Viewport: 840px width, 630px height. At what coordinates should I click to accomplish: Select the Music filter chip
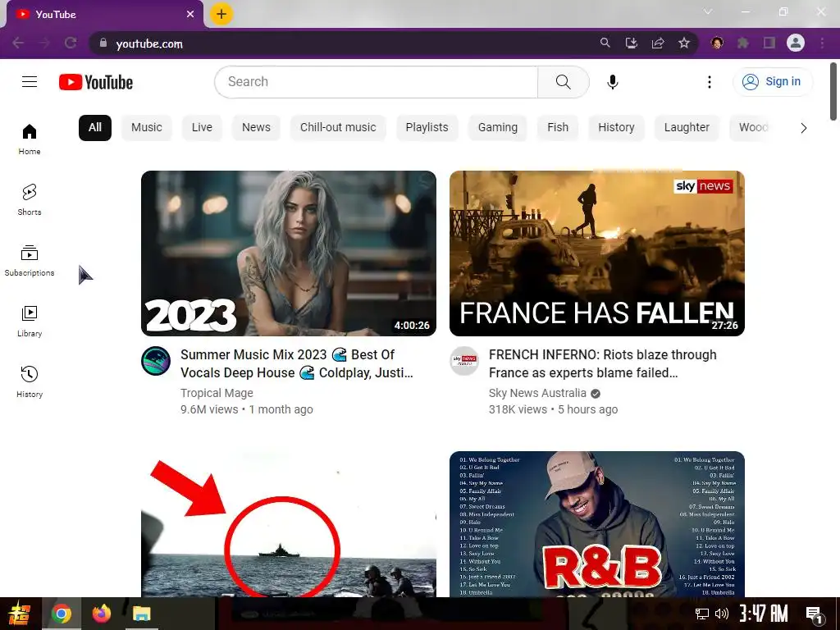click(x=146, y=127)
